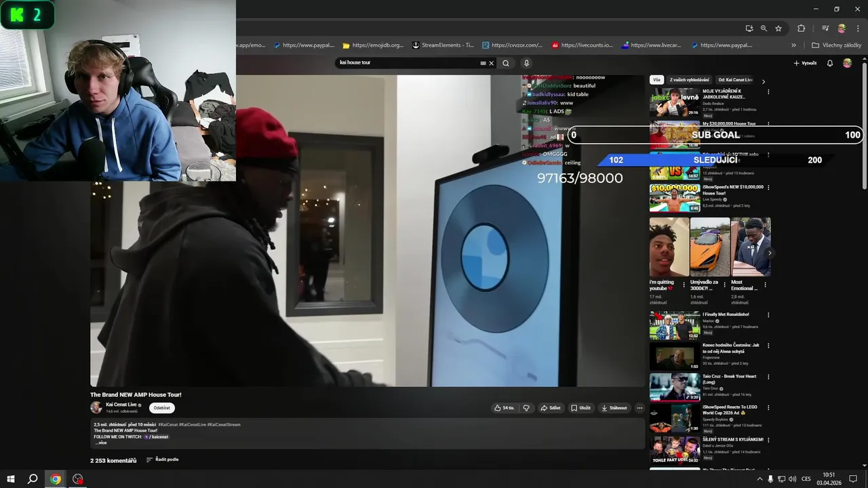Open Chrome media controls icon
Viewport: 868px width, 488px height.
tap(825, 28)
